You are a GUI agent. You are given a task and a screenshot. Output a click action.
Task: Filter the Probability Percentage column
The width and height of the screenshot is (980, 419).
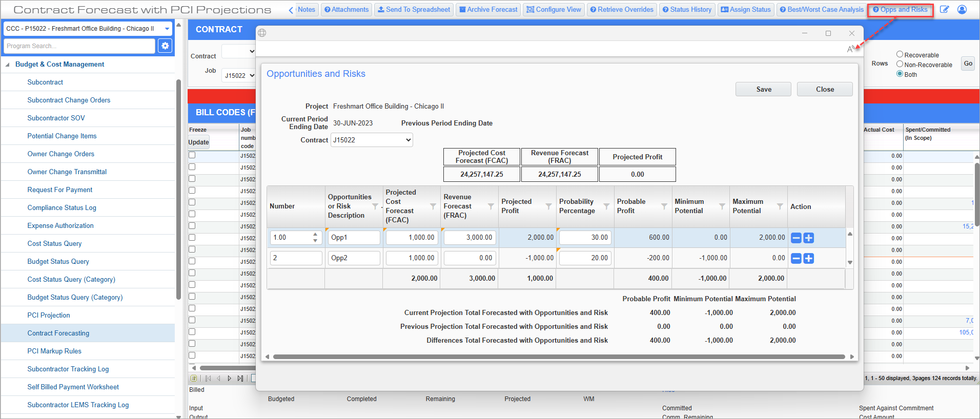[606, 206]
